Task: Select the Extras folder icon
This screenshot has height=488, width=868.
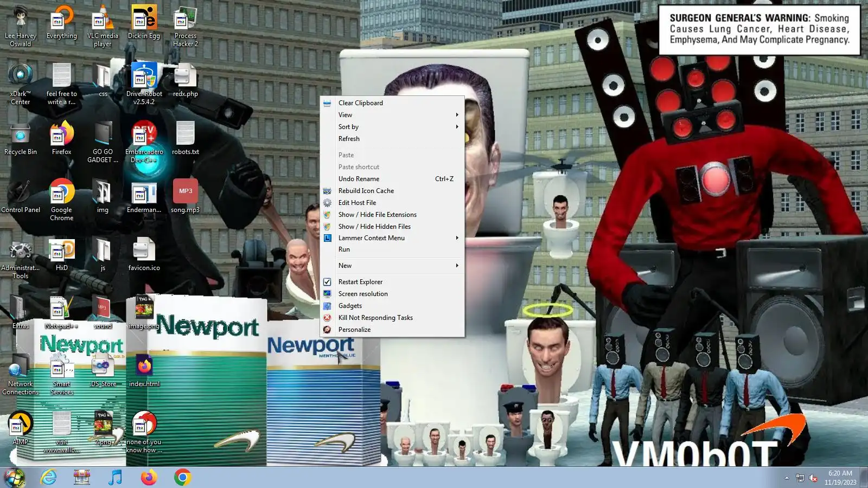Action: click(x=21, y=312)
